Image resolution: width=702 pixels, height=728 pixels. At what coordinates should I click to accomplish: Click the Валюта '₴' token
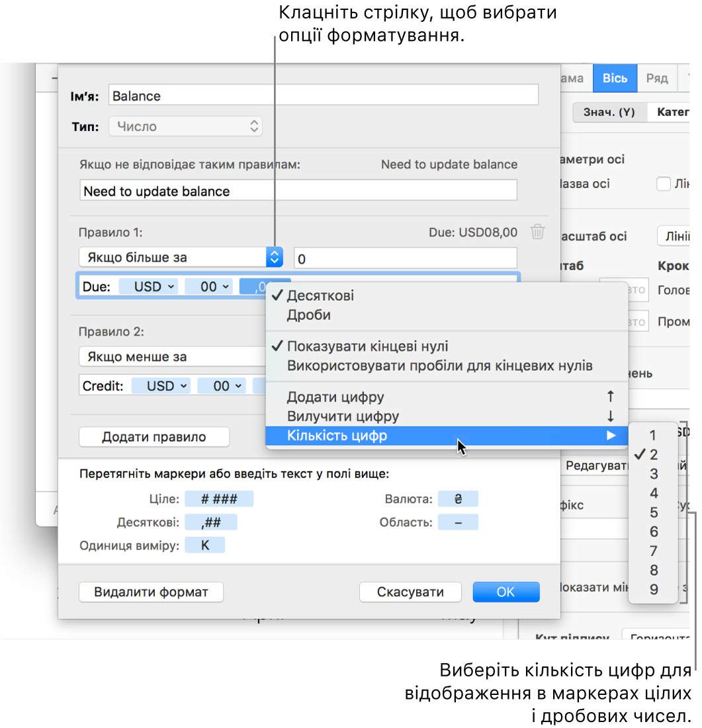(x=458, y=499)
